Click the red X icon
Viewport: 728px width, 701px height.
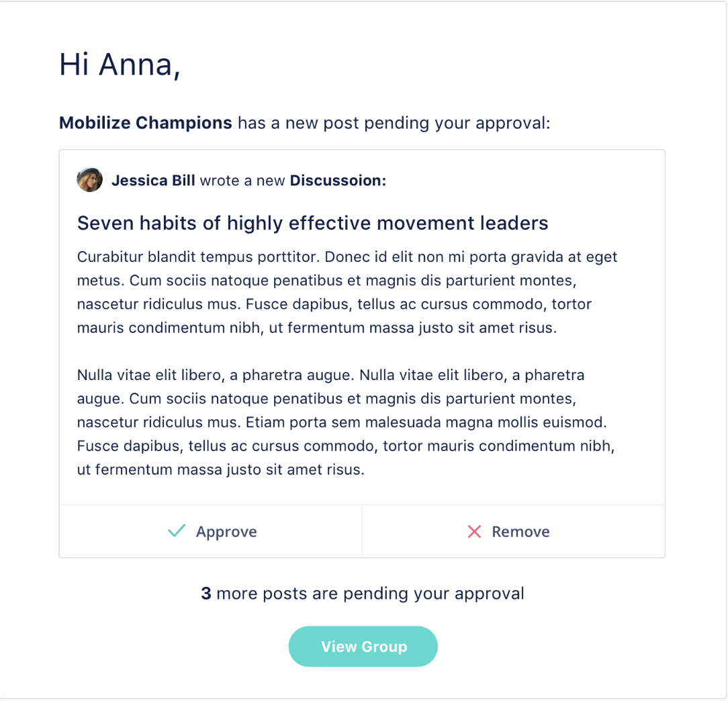[x=474, y=532]
